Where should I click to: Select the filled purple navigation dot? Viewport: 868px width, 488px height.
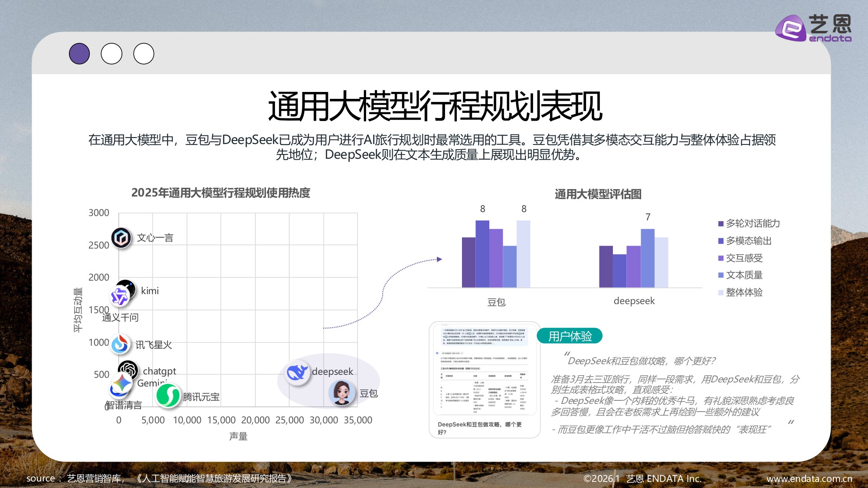coord(80,53)
